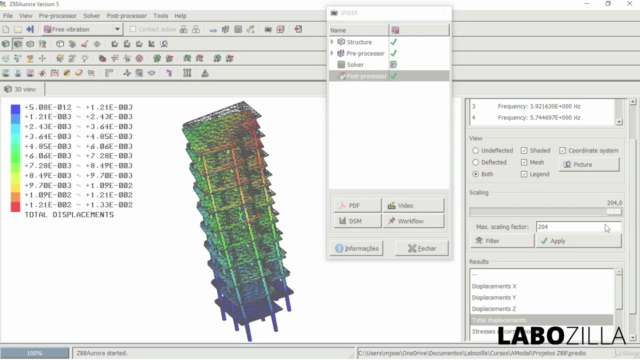Click the four-arrow move icon
Image resolution: width=640 pixels, height=360 pixels.
(42, 58)
